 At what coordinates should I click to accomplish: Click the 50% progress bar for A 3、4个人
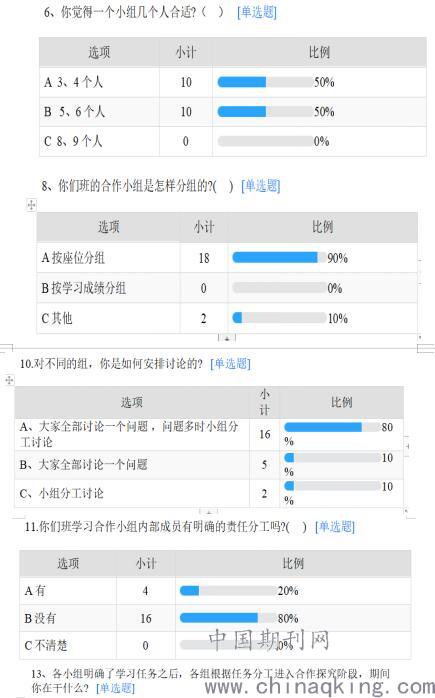pyautogui.click(x=265, y=82)
